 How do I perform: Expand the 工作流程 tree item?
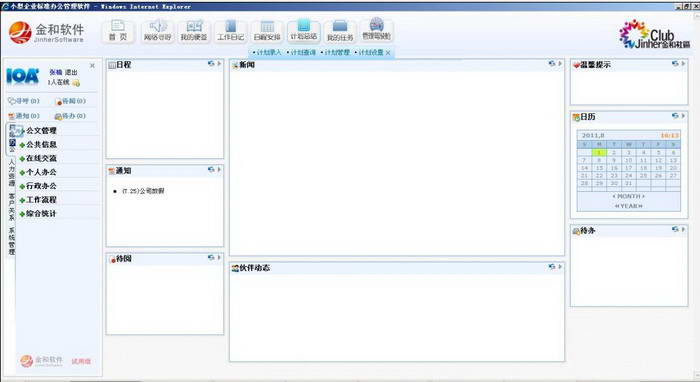click(x=41, y=199)
